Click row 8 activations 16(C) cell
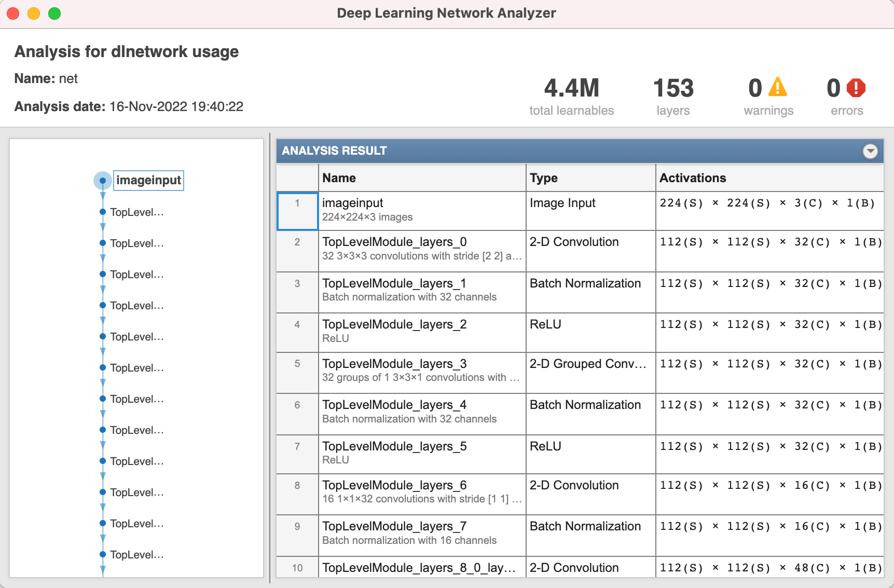 (x=769, y=494)
